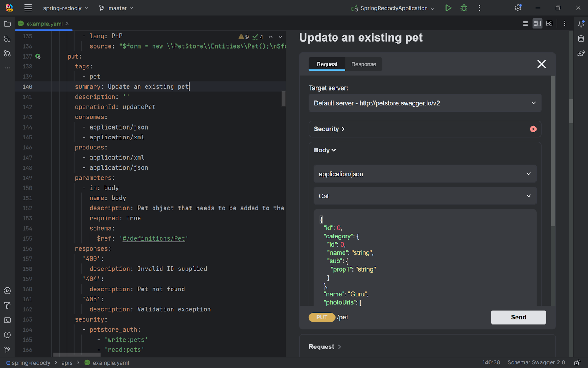Show the Notifications bell panel
This screenshot has height=368, width=588.
[581, 24]
